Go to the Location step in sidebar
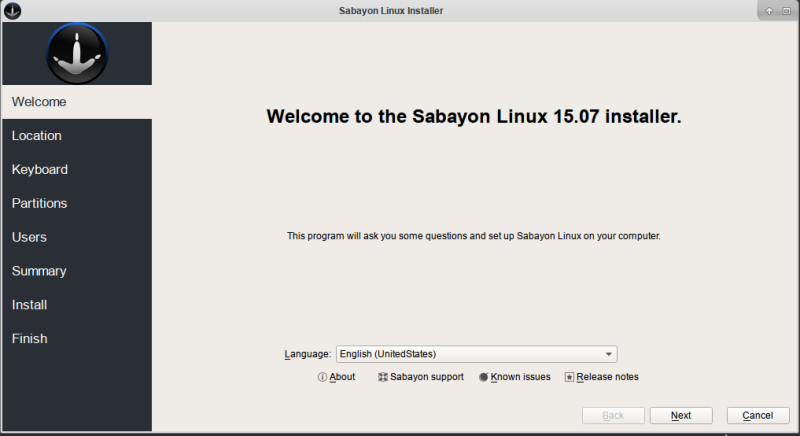Viewport: 800px width, 436px height. pos(77,136)
